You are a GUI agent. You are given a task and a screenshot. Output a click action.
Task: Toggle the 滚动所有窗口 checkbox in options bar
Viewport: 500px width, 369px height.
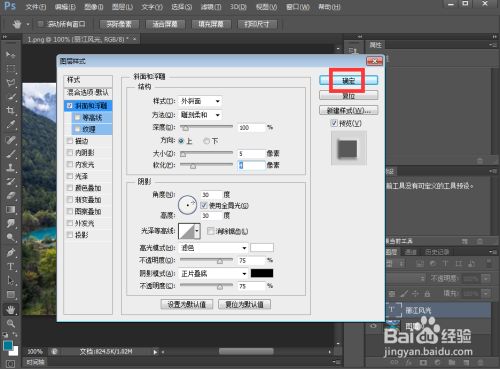[x=41, y=24]
